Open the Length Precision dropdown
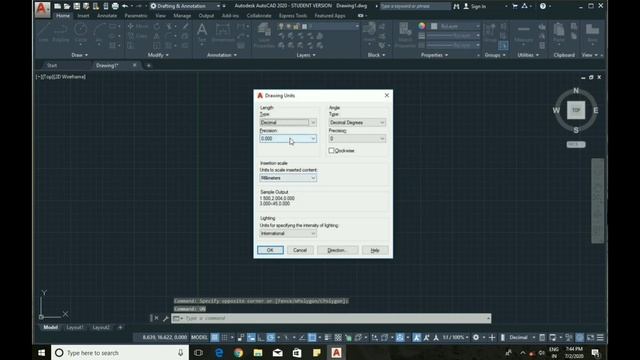 click(288, 139)
